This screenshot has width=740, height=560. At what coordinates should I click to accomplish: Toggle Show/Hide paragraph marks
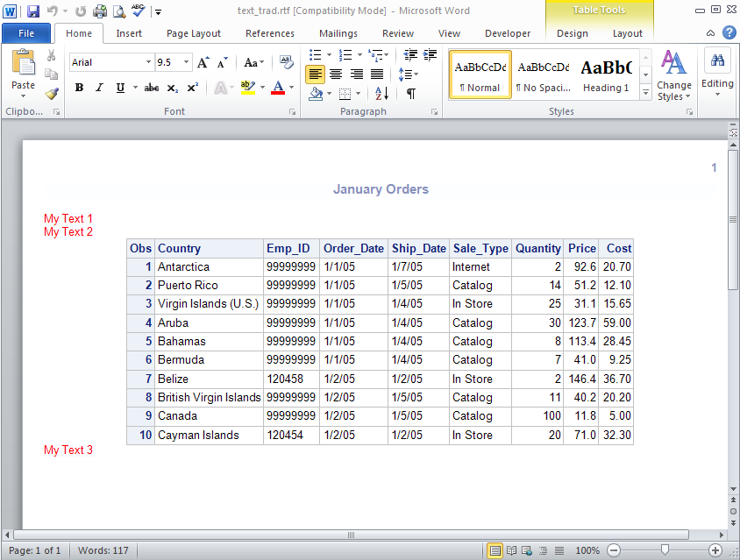point(410,94)
